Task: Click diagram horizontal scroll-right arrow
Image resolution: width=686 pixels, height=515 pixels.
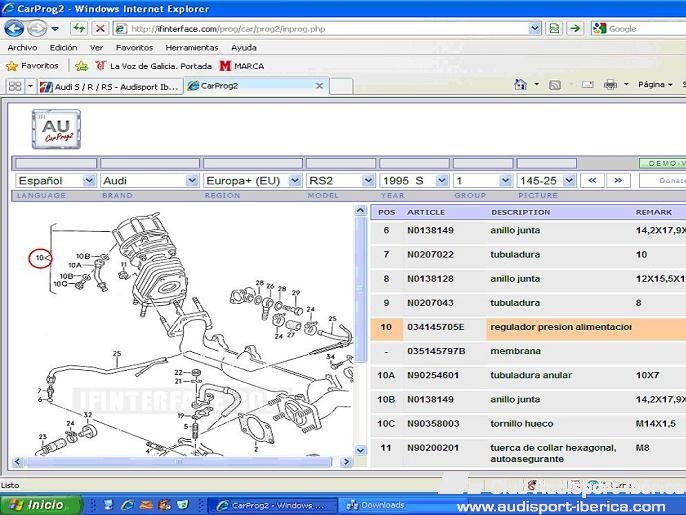Action: pyautogui.click(x=346, y=462)
